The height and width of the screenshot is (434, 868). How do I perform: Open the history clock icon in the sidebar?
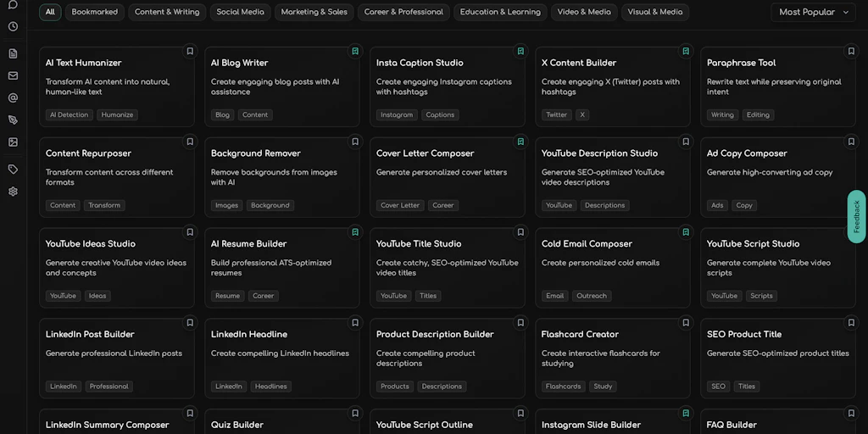click(14, 26)
